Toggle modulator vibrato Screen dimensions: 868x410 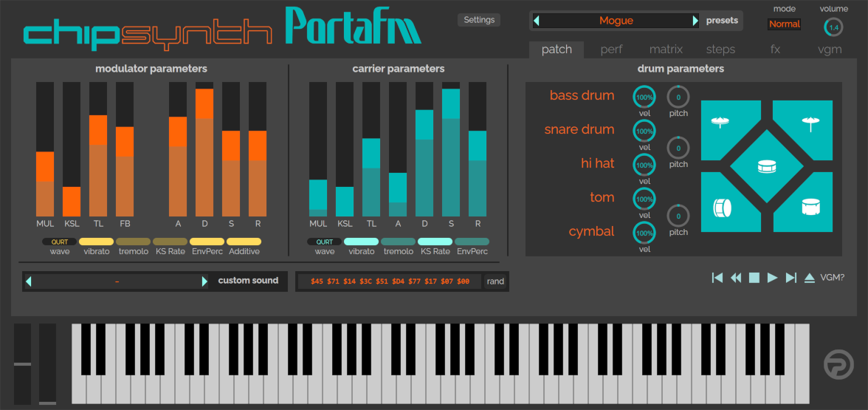point(96,242)
